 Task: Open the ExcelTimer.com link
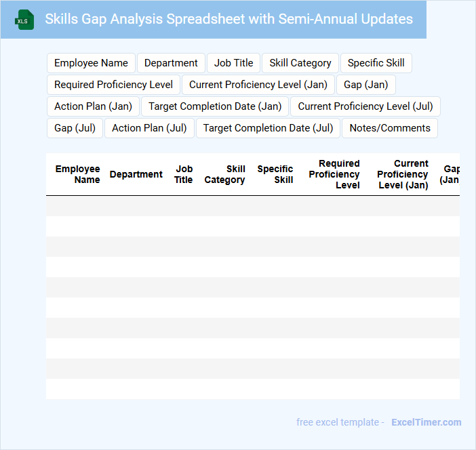(426, 422)
